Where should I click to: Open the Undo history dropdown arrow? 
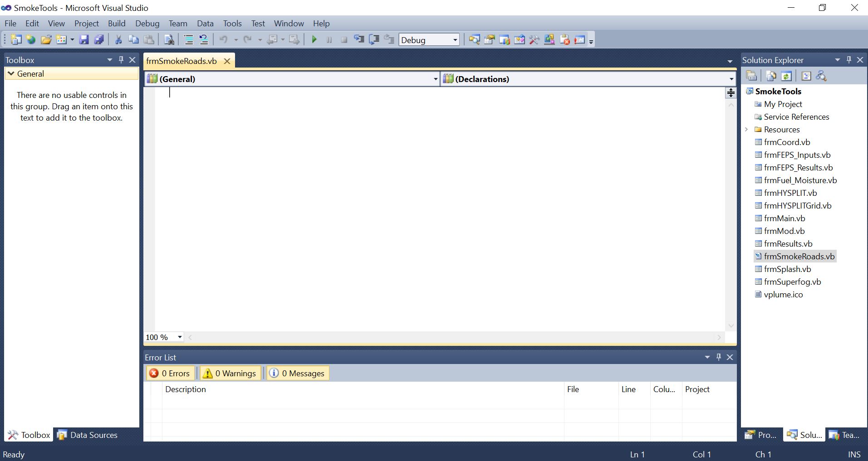point(235,40)
